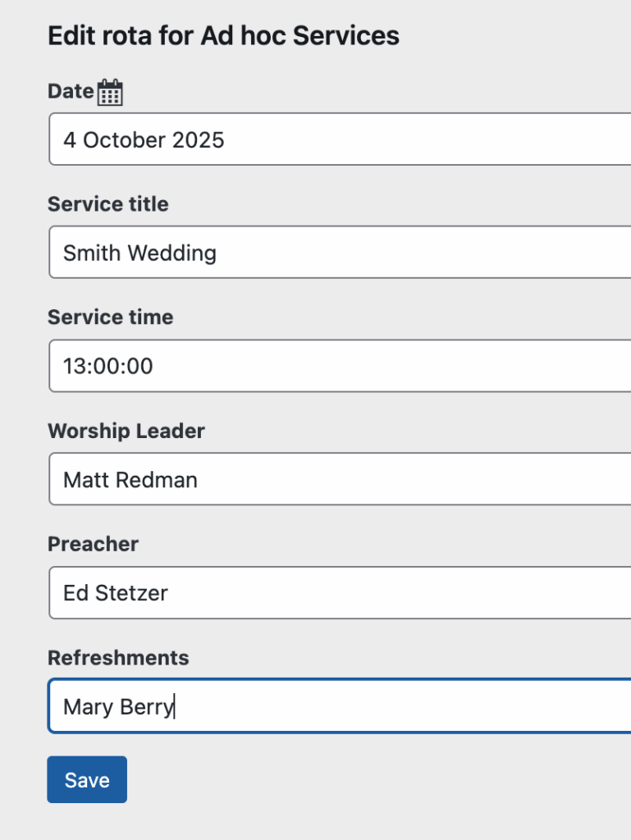Screen dimensions: 631x840
Task: Open the calendar date picker icon
Action: 110,93
